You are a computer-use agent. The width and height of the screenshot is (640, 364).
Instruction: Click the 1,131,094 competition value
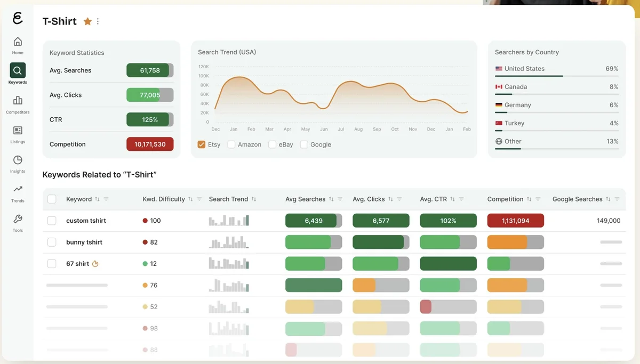click(x=515, y=221)
